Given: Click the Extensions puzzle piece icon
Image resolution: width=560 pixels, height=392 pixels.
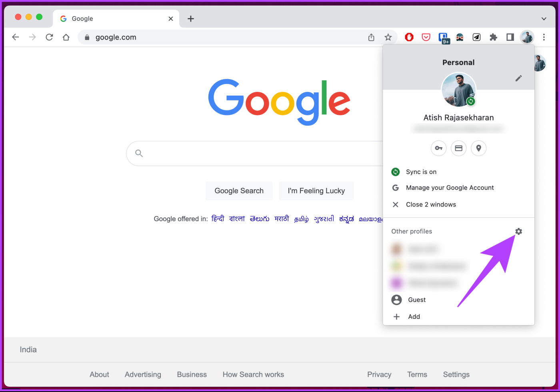Looking at the screenshot, I should pyautogui.click(x=493, y=37).
